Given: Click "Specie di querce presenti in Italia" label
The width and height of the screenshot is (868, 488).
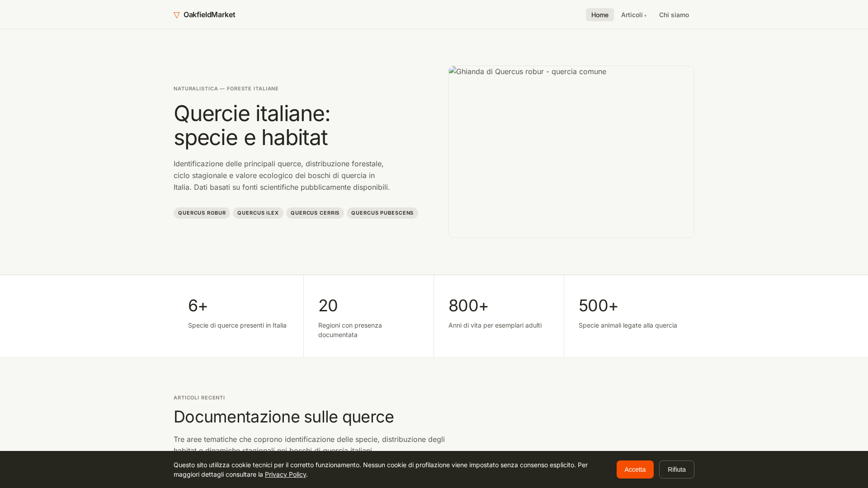Looking at the screenshot, I should pos(237,325).
